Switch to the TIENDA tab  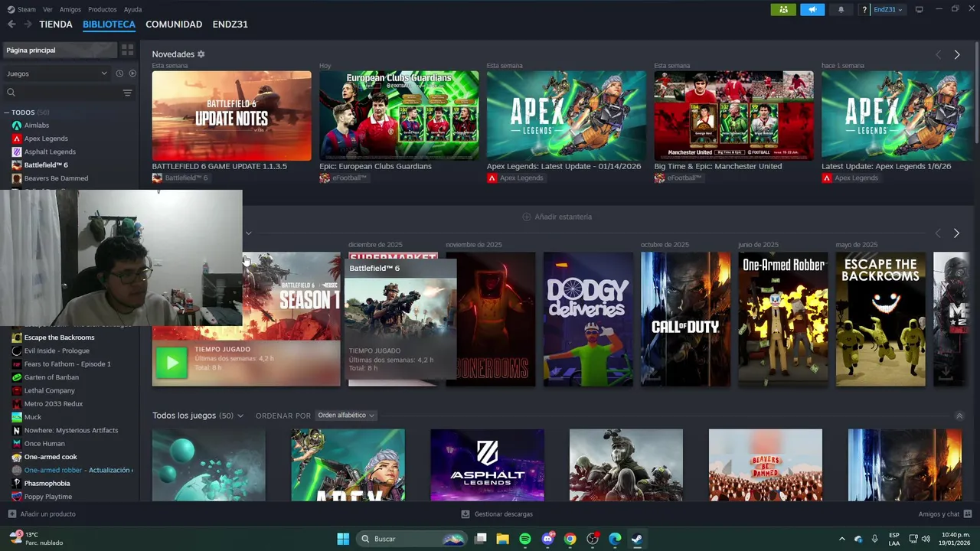pyautogui.click(x=56, y=24)
